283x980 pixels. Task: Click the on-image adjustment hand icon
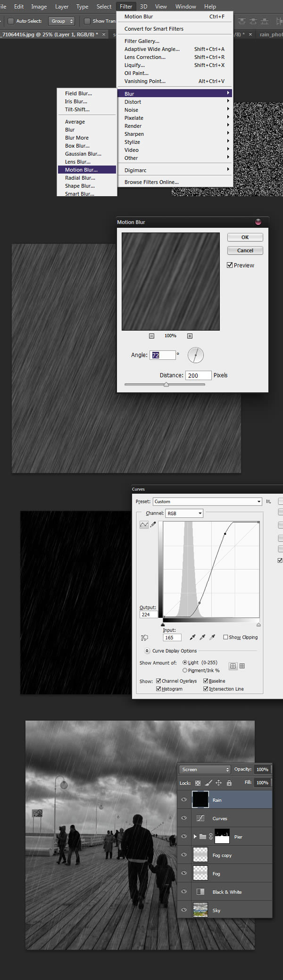tap(144, 638)
